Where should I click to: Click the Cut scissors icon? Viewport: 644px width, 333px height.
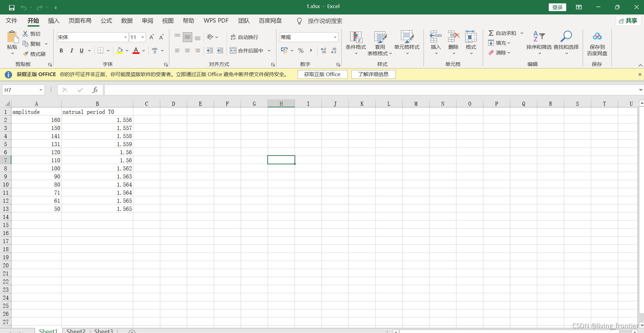point(26,34)
